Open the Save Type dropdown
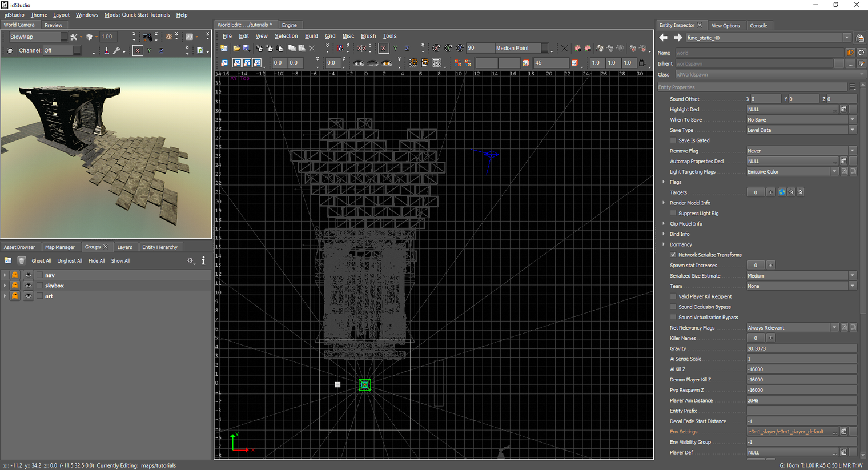Viewport: 868px width, 470px height. tap(801, 130)
